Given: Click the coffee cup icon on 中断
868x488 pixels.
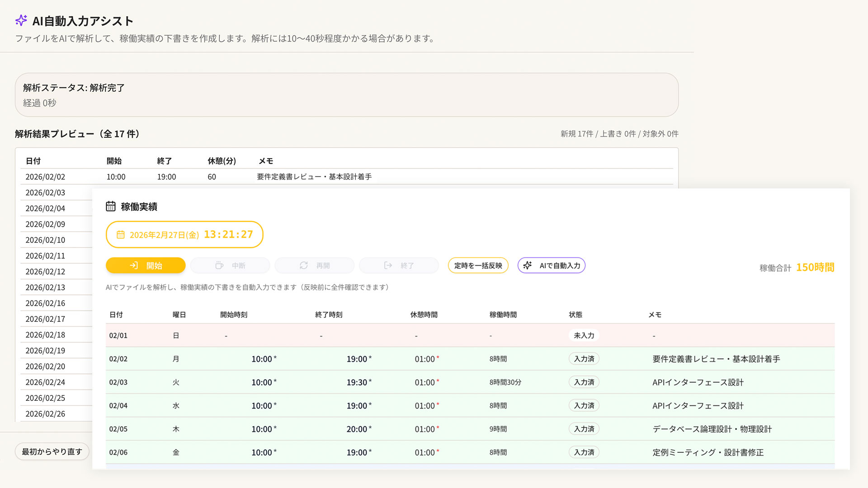Looking at the screenshot, I should tap(219, 266).
